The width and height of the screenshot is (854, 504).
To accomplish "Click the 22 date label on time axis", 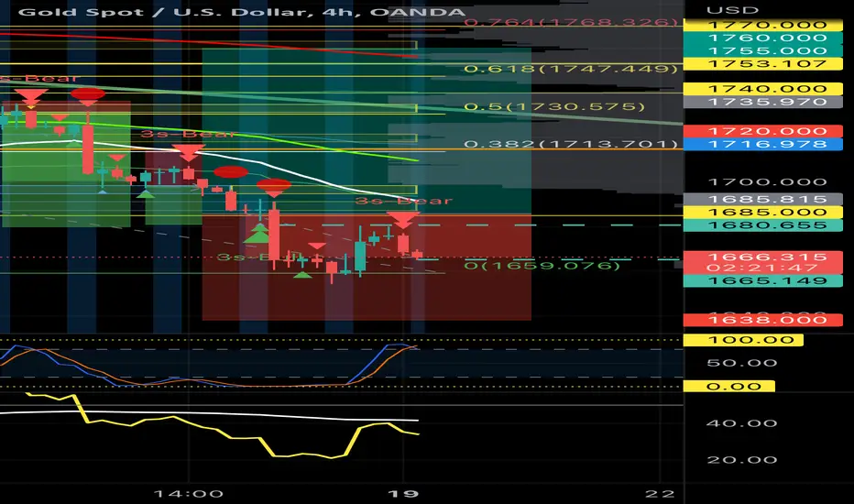I will pos(660,494).
